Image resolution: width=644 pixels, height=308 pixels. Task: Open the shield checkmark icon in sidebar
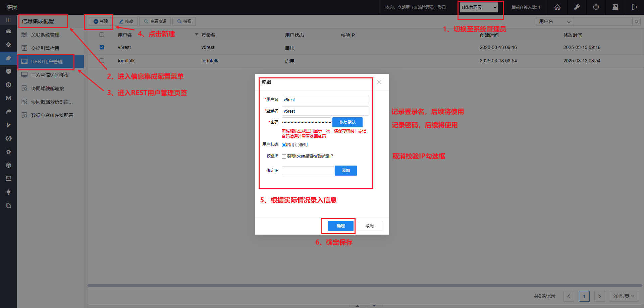(x=8, y=71)
